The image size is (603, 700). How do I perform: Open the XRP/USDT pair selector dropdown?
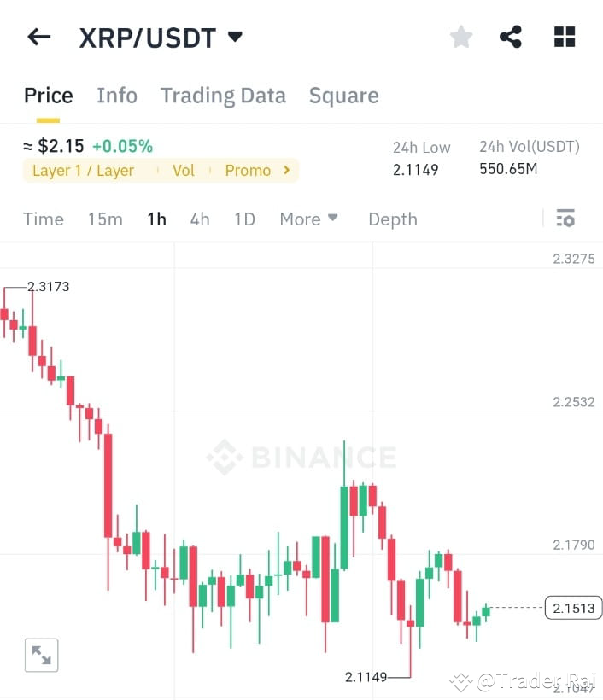click(x=235, y=36)
